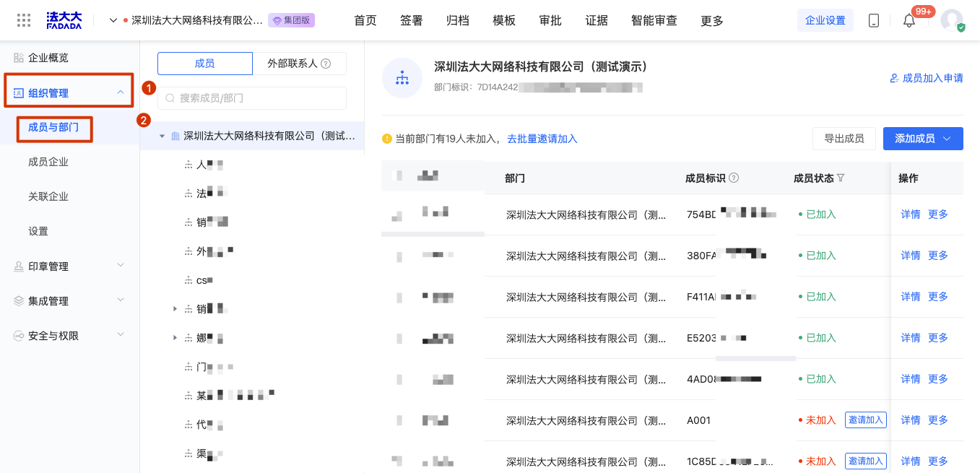Open the 归档 menu
Screen dimensions: 980x473
458,20
